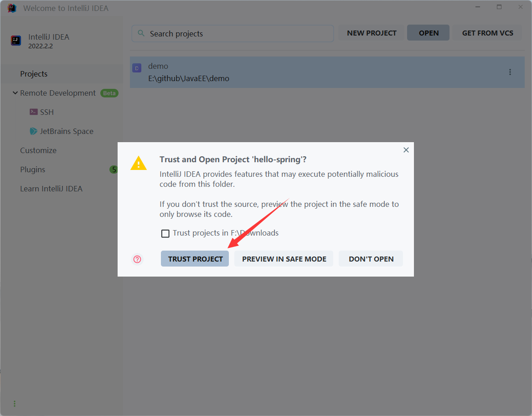The height and width of the screenshot is (416, 532).
Task: Choose Preview in Safe Mode
Action: click(284, 259)
